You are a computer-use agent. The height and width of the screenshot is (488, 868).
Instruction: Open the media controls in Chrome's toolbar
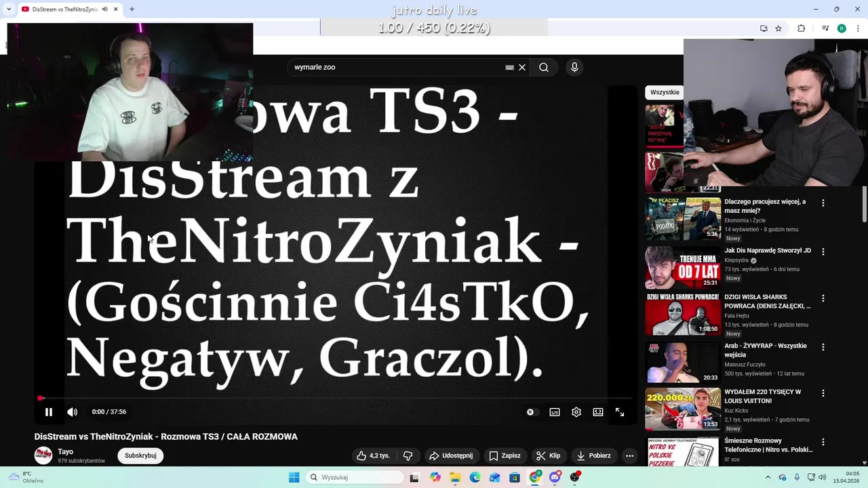tap(825, 28)
